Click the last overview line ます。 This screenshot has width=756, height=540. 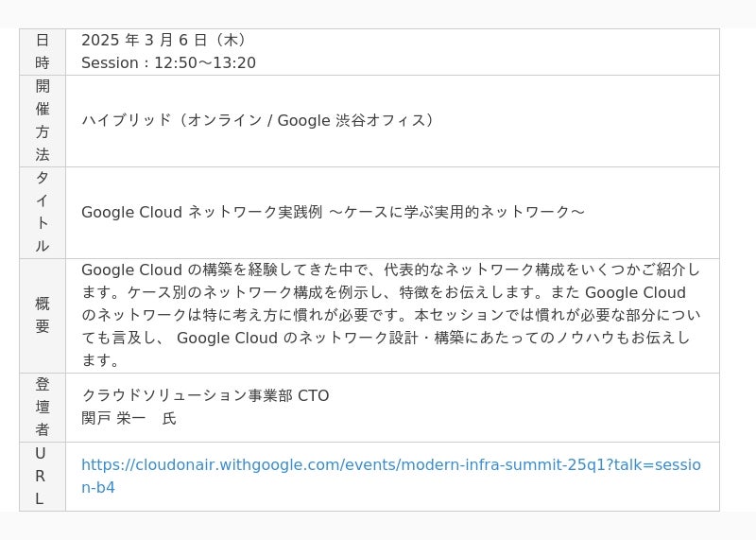[100, 360]
